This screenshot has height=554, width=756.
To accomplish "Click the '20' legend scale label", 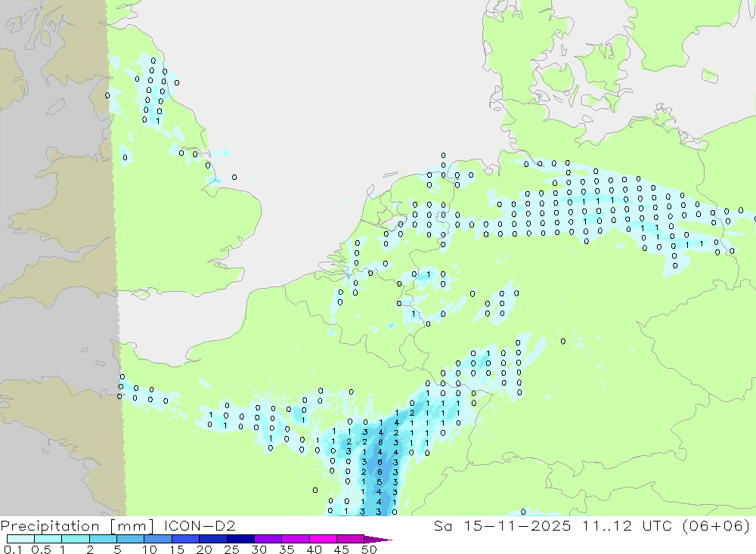I will (205, 549).
